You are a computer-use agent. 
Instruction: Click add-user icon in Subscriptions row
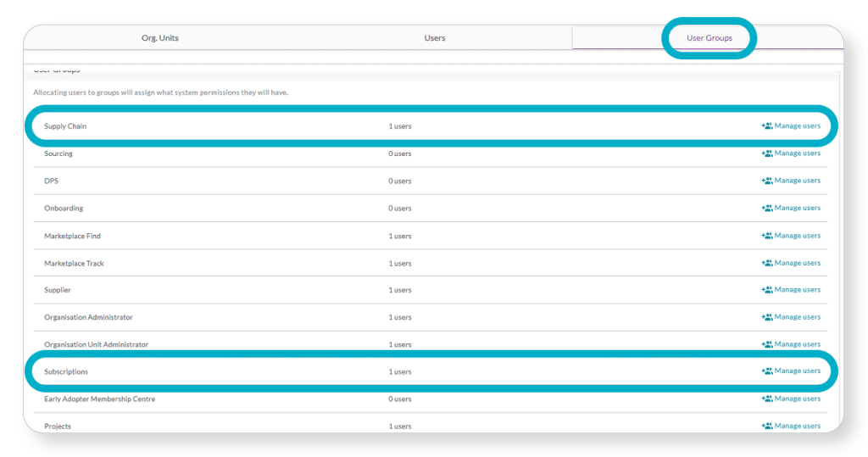coord(766,371)
